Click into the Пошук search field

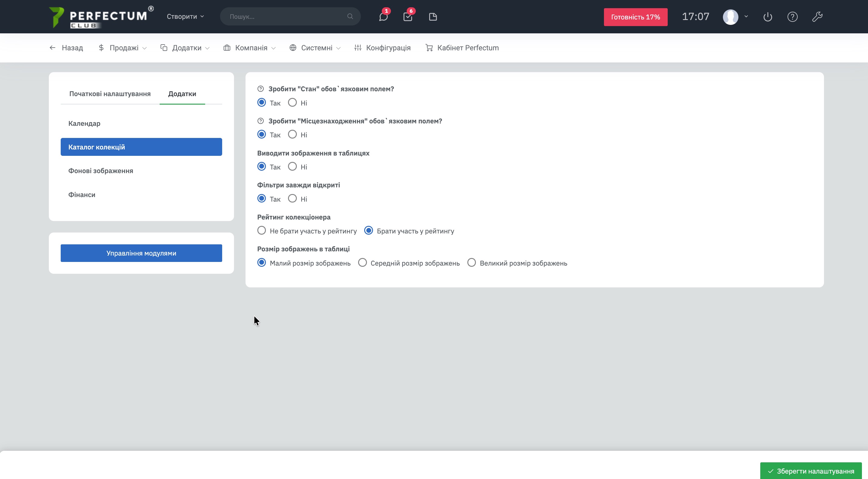pos(287,16)
